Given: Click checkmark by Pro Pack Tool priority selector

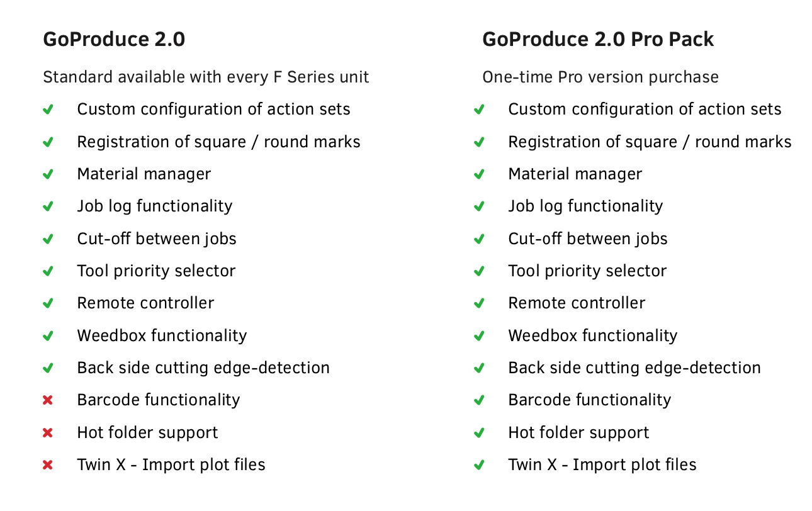Looking at the screenshot, I should [x=479, y=271].
